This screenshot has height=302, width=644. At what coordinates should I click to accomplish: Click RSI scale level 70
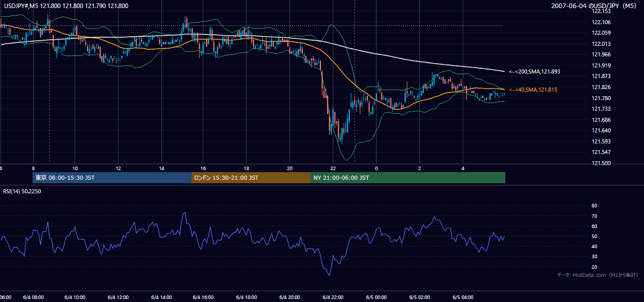pyautogui.click(x=594, y=216)
